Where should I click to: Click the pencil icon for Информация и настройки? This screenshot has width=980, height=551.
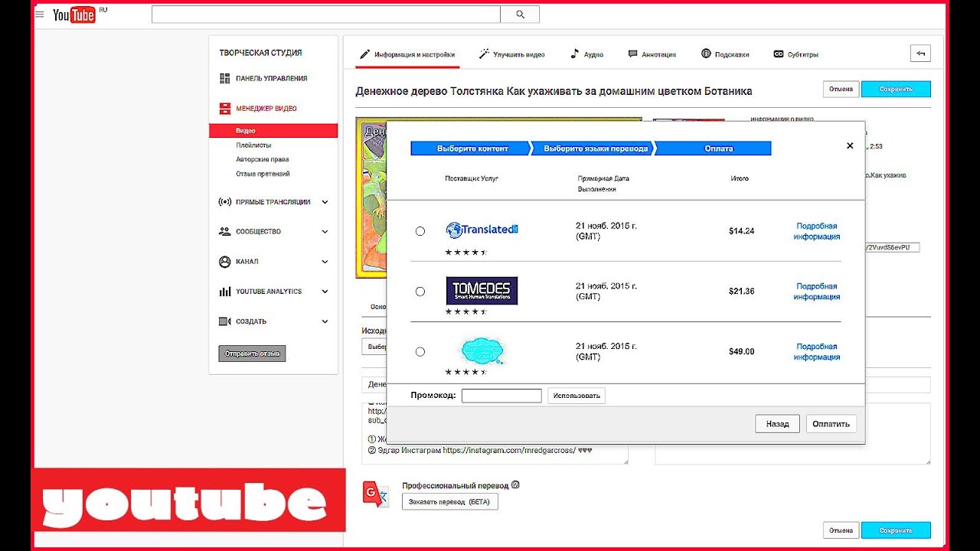coord(365,54)
